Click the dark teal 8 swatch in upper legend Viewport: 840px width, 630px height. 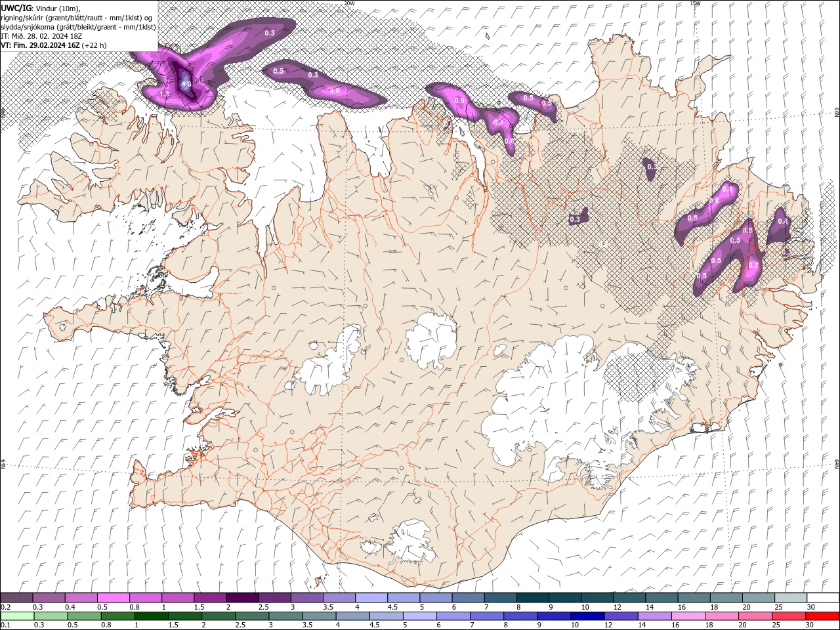(x=532, y=598)
